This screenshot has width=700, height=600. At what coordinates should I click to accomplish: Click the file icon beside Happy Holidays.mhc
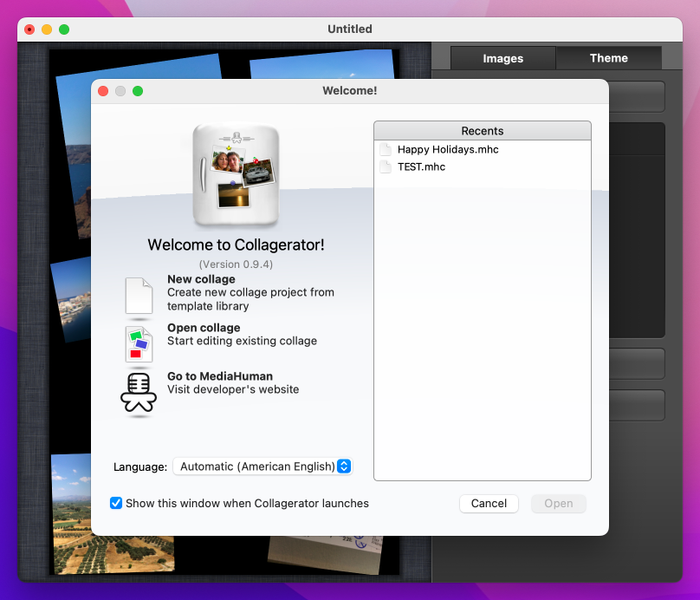pyautogui.click(x=386, y=149)
